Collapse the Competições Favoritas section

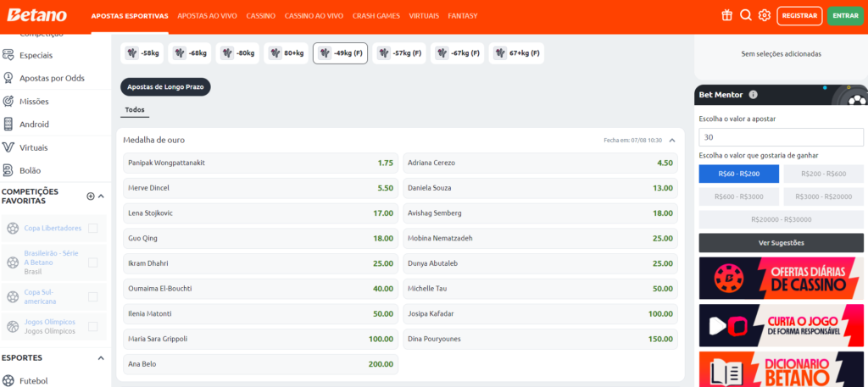click(x=102, y=196)
